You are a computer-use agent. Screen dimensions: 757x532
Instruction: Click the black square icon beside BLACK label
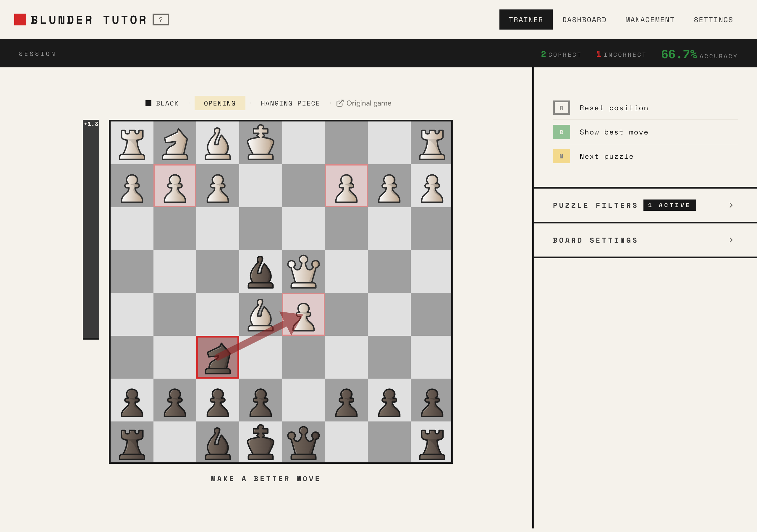pos(148,103)
